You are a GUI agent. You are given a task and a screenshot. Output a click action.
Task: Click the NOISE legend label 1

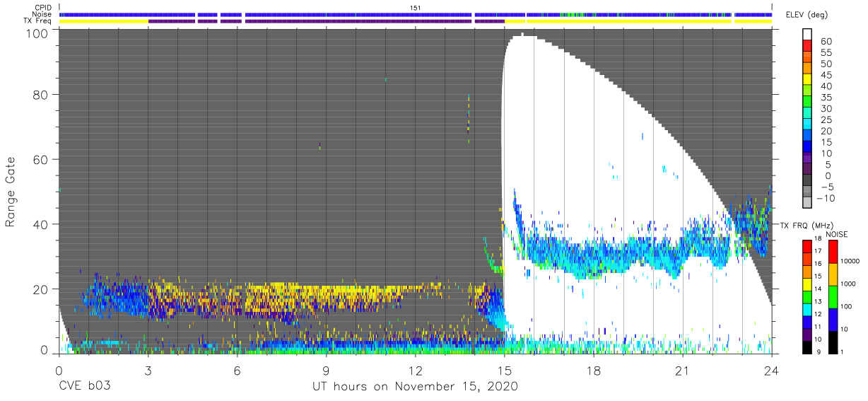click(x=843, y=351)
